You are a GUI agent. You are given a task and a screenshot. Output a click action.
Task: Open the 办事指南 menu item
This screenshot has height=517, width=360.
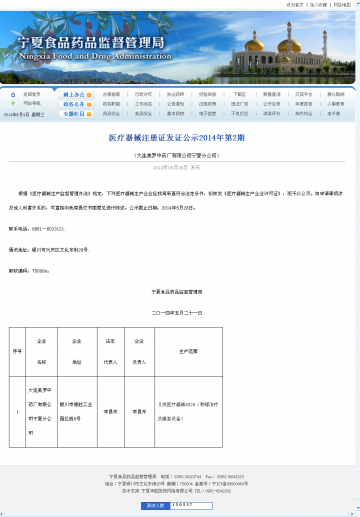click(x=111, y=94)
